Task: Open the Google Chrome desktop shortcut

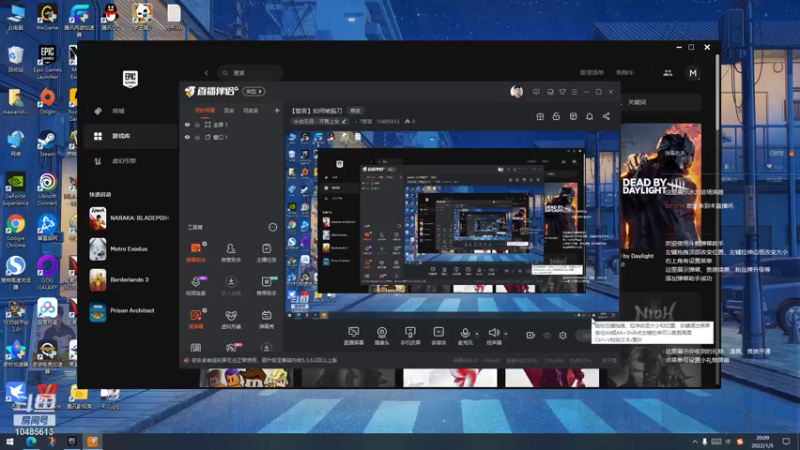Action: (15, 231)
